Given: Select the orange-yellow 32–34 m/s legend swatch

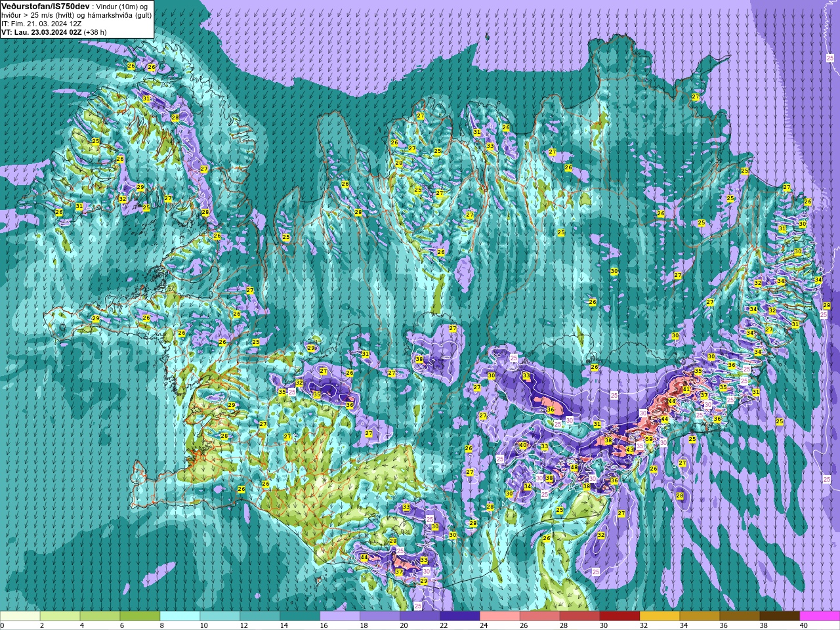Looking at the screenshot, I should point(660,616).
